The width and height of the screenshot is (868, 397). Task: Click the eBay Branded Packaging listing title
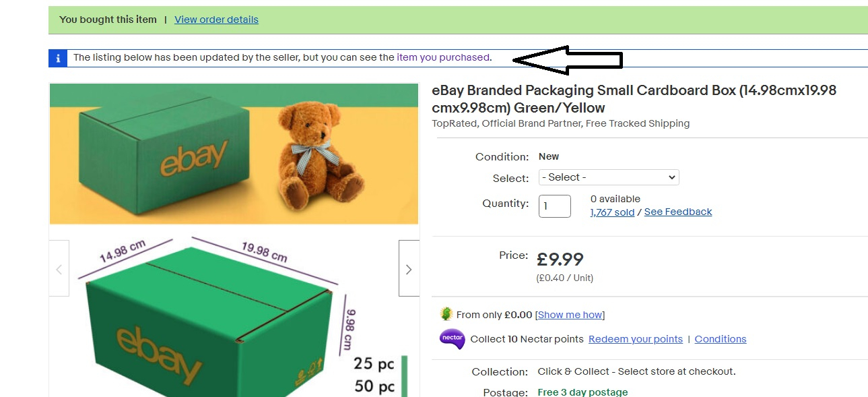(633, 99)
